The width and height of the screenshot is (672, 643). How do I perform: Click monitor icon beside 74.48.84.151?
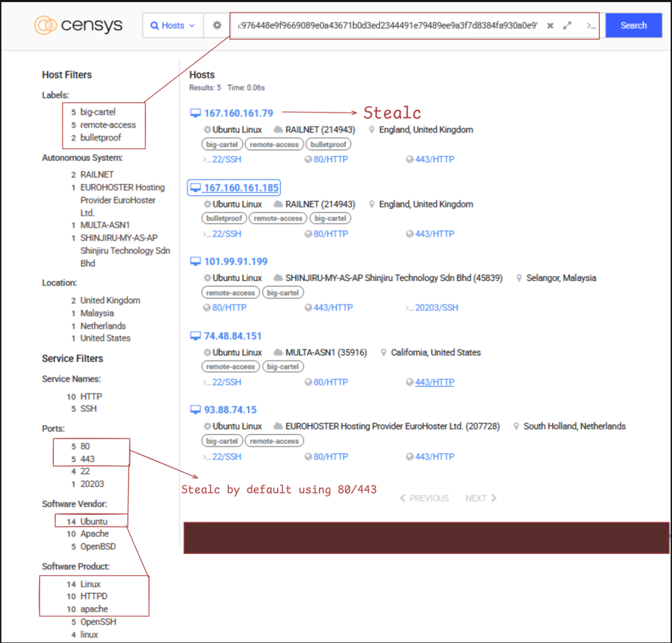click(196, 336)
